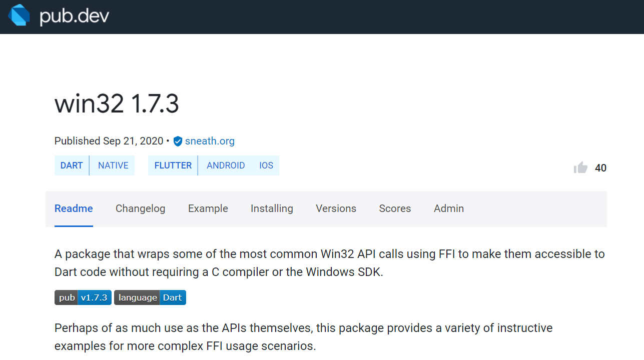
Task: Click the language Dart badge
Action: pos(150,297)
